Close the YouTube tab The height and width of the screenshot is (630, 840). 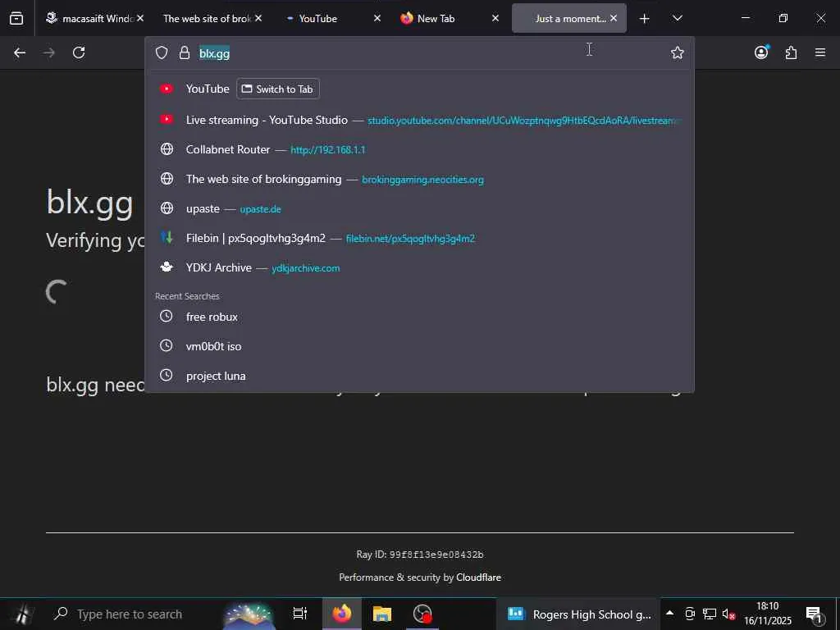click(377, 18)
